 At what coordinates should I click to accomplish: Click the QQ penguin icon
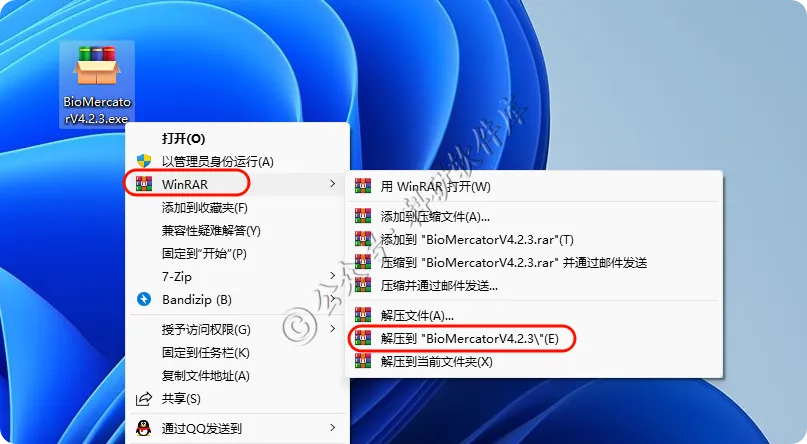coord(144,428)
